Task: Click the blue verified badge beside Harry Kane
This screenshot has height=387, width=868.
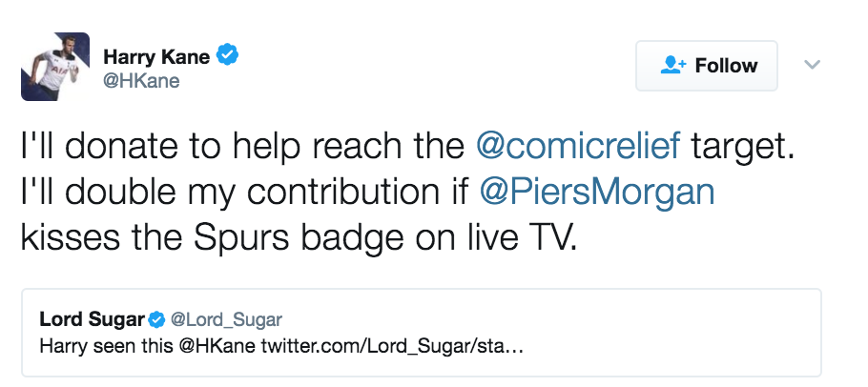Action: point(227,55)
